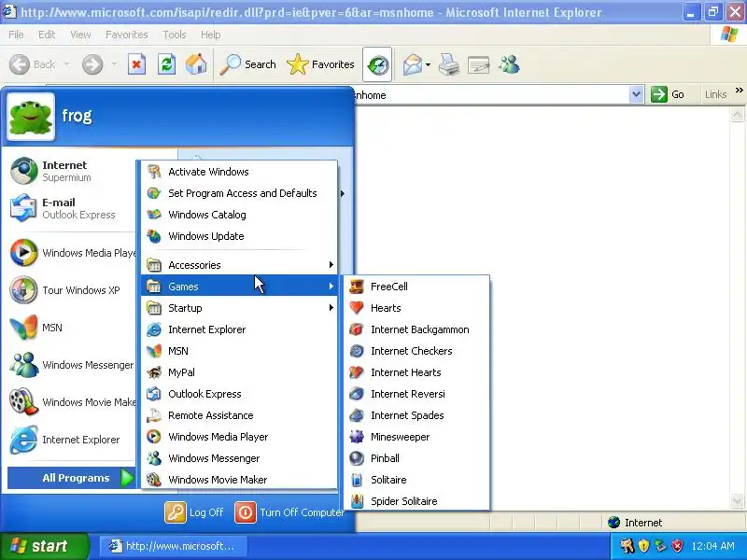This screenshot has height=560, width=747.
Task: Launch Windows Movie Maker from All Programs
Action: point(239,479)
